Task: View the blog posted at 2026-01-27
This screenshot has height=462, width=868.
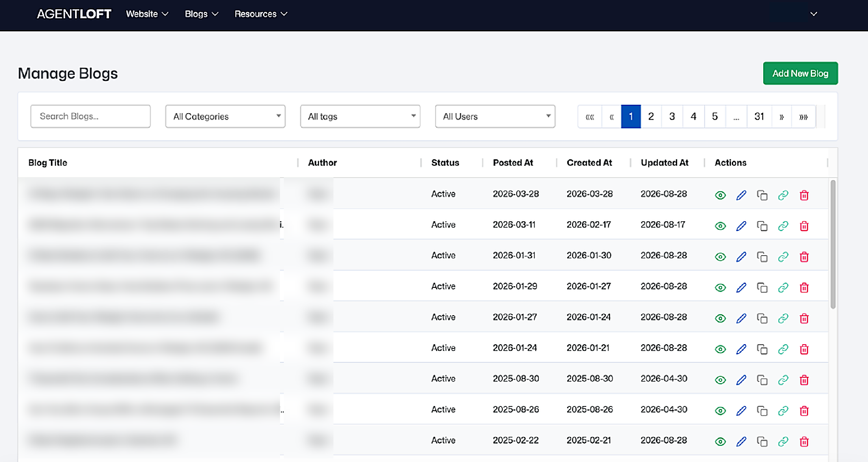Action: pos(720,318)
